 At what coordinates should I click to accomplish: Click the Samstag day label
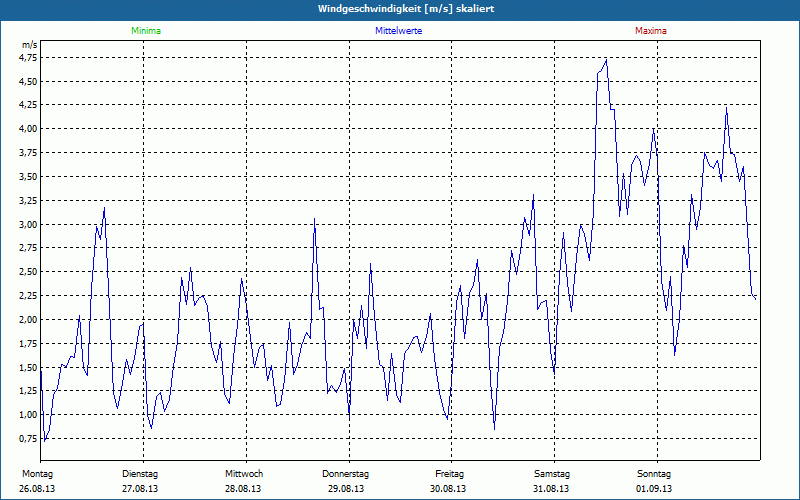[x=552, y=474]
